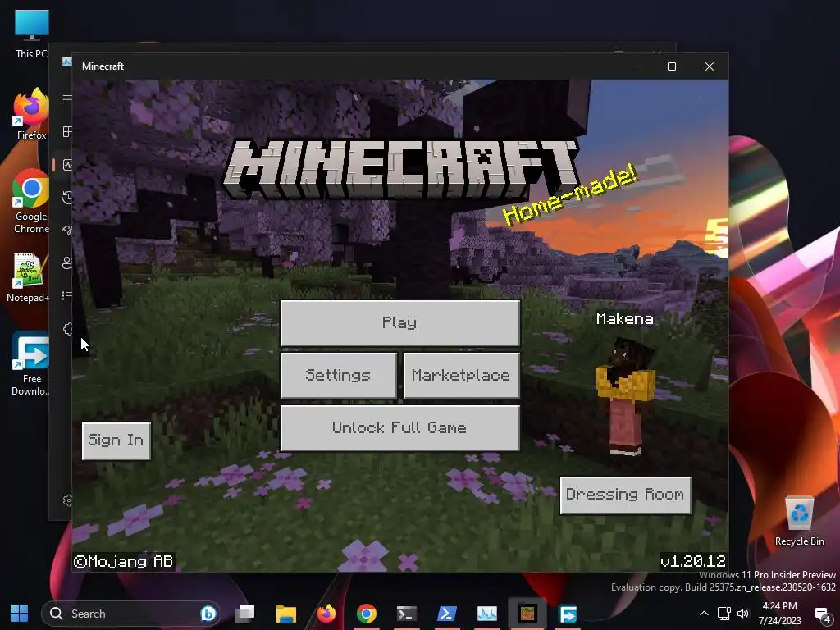This screenshot has height=630, width=840.
Task: Click the Makena character skin
Action: (x=626, y=397)
